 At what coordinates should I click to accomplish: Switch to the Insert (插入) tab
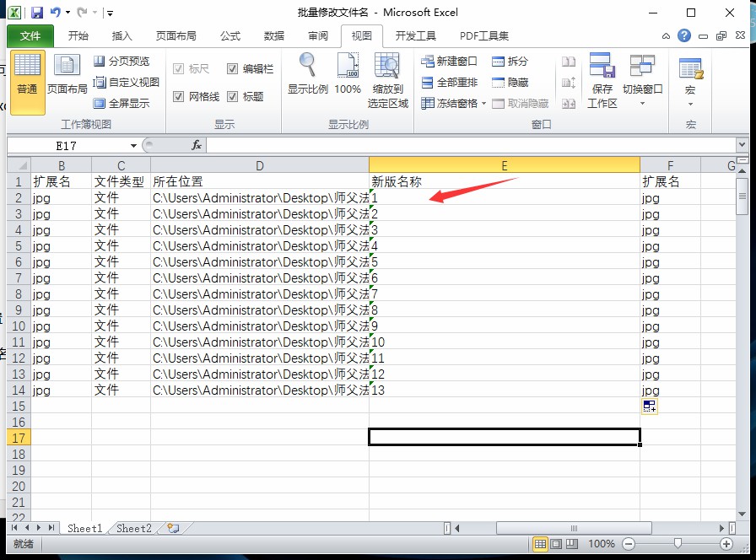121,36
